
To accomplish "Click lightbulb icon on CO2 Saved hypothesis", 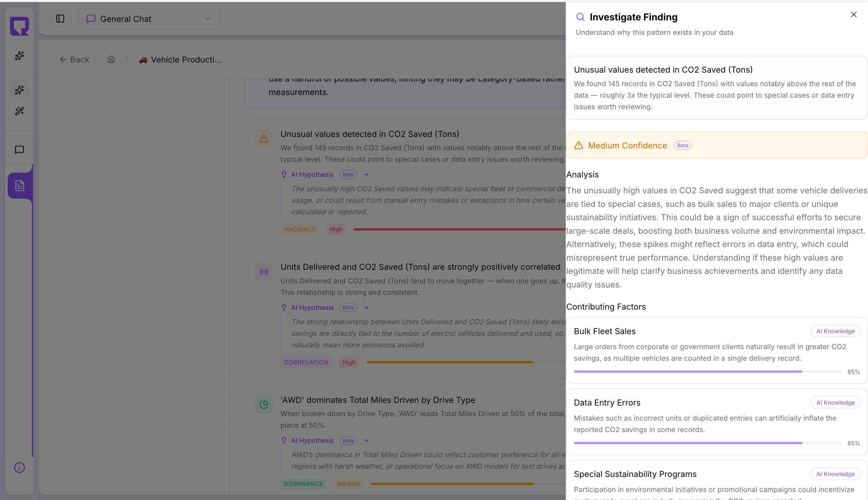I will 284,174.
